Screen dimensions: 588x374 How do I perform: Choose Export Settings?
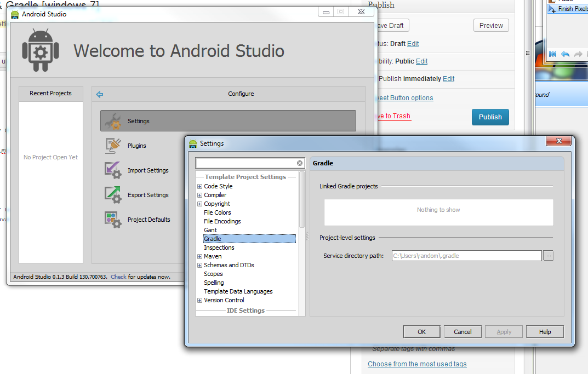[x=148, y=195]
